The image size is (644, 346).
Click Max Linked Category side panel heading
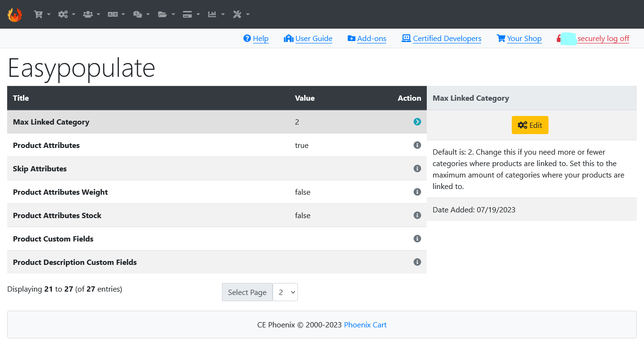coord(471,98)
